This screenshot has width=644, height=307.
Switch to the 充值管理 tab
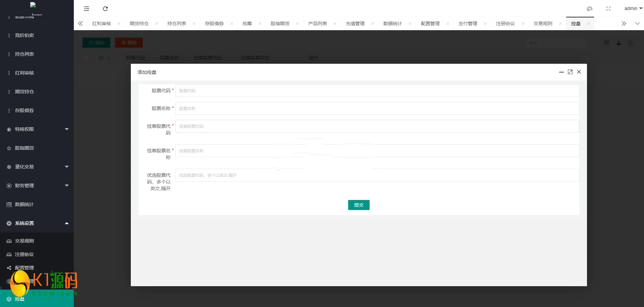(x=355, y=23)
